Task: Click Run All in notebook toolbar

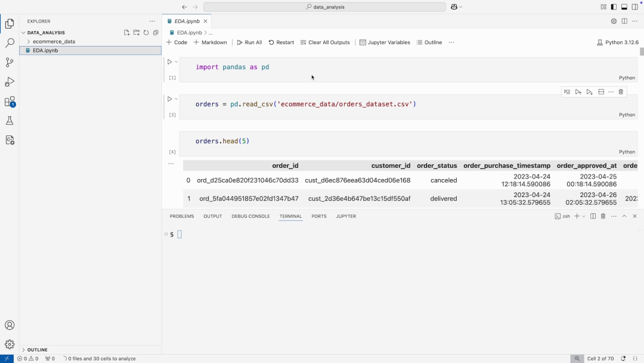Action: coord(249,42)
